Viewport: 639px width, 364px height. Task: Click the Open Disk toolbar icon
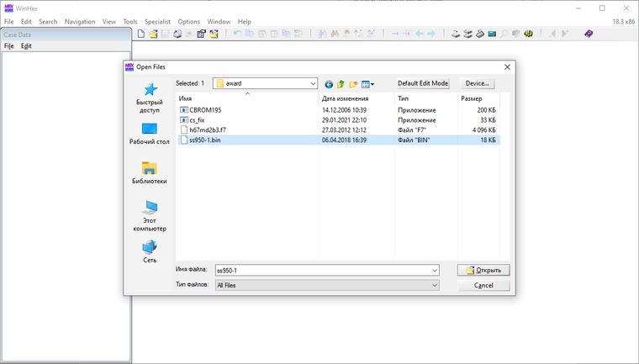(456, 34)
